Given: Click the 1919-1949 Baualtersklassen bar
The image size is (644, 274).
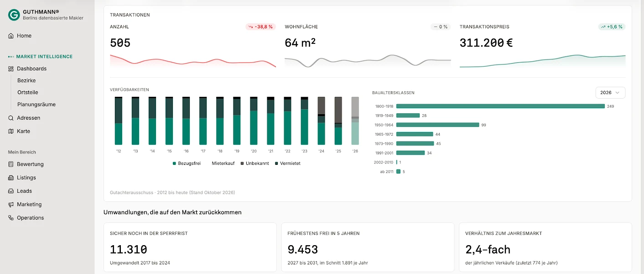Looking at the screenshot, I should pos(408,116).
